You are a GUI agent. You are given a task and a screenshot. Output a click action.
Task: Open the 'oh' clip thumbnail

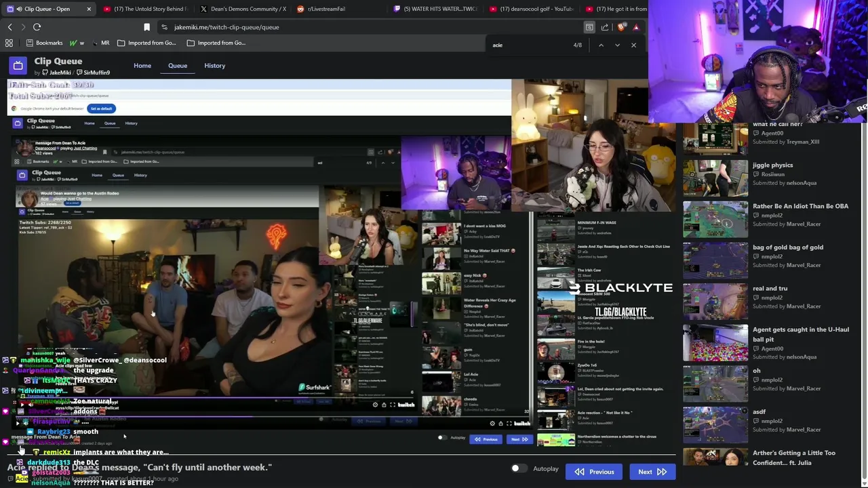[715, 384]
